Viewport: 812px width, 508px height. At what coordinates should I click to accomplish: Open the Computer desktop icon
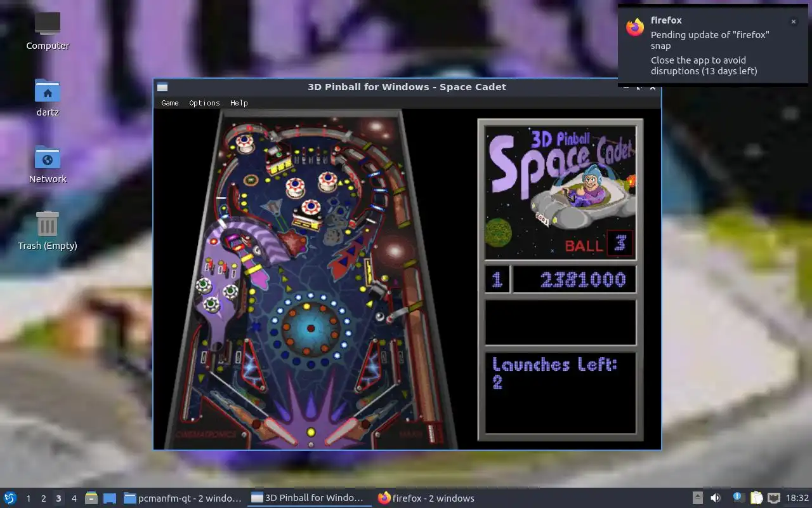click(48, 30)
